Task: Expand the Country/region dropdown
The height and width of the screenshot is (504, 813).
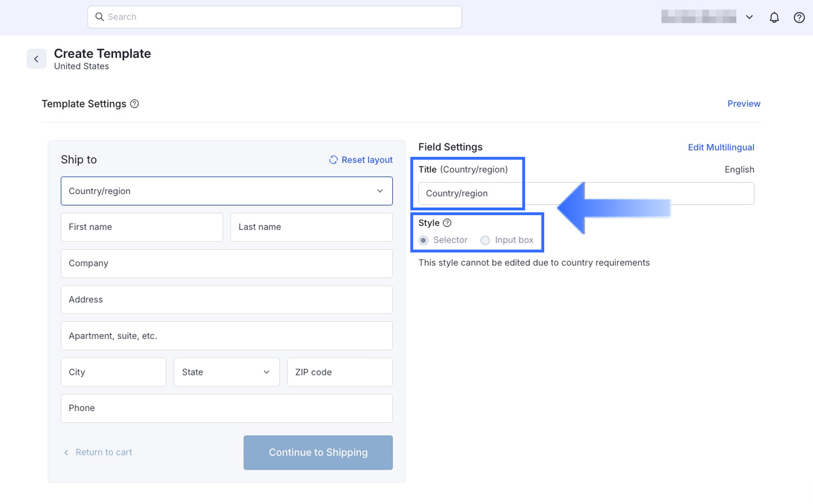Action: click(x=380, y=191)
